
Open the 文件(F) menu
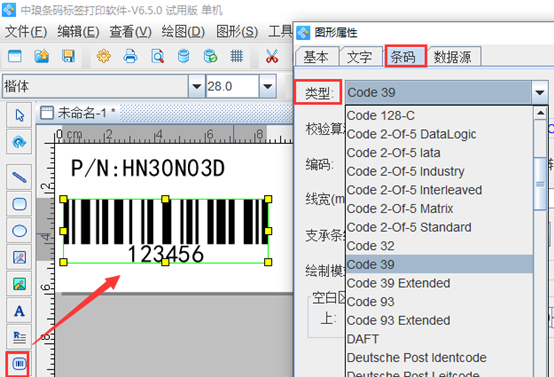(x=26, y=32)
